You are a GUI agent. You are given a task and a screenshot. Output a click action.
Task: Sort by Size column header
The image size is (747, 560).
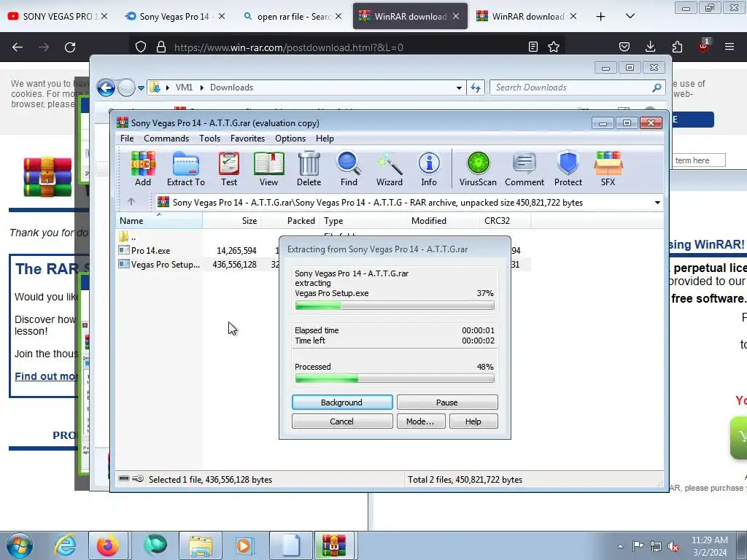[x=231, y=221]
